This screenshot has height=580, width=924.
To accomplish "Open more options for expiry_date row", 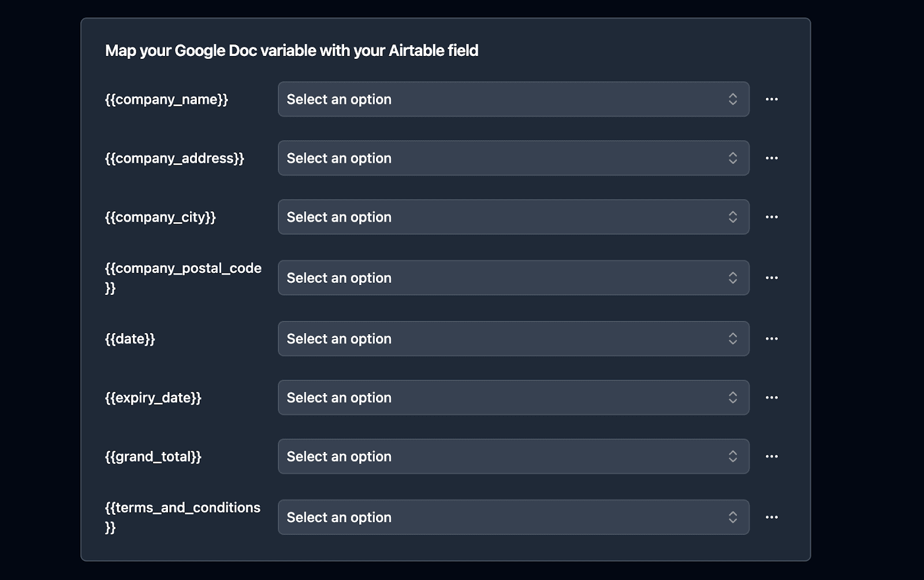I will pyautogui.click(x=772, y=398).
